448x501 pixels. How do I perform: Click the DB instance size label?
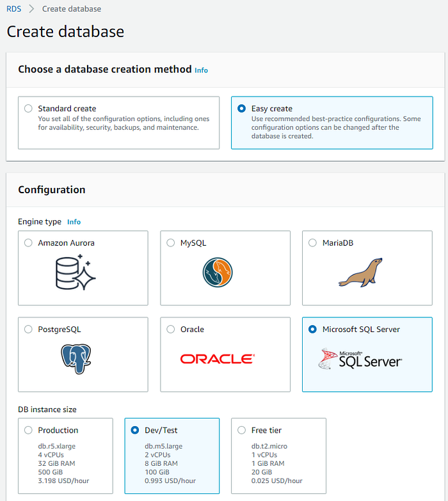47,410
